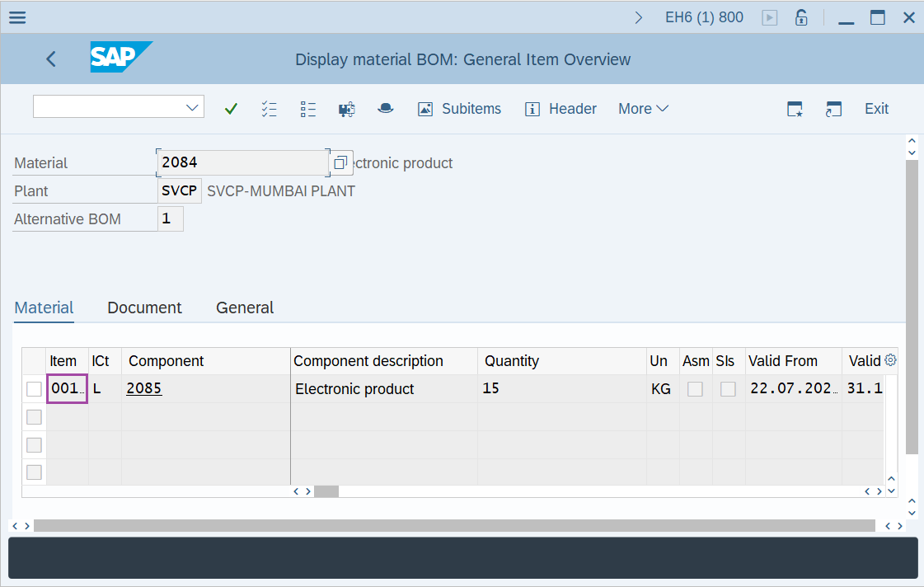The image size is (924, 587).
Task: Click the puzzle-piece icon in the toolbar
Action: [x=346, y=109]
